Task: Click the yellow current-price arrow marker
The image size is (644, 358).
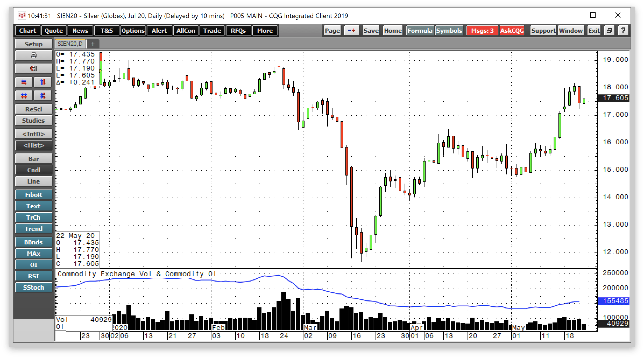Action: pyautogui.click(x=100, y=71)
